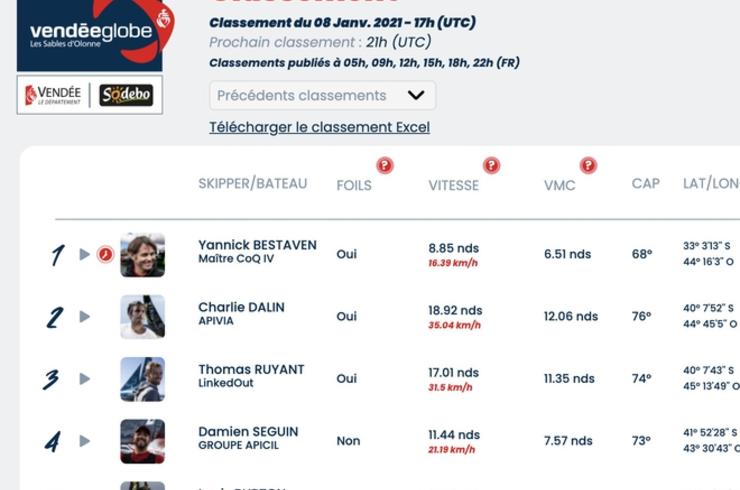Click the SKIPPER/BATEAU column header

tap(252, 183)
